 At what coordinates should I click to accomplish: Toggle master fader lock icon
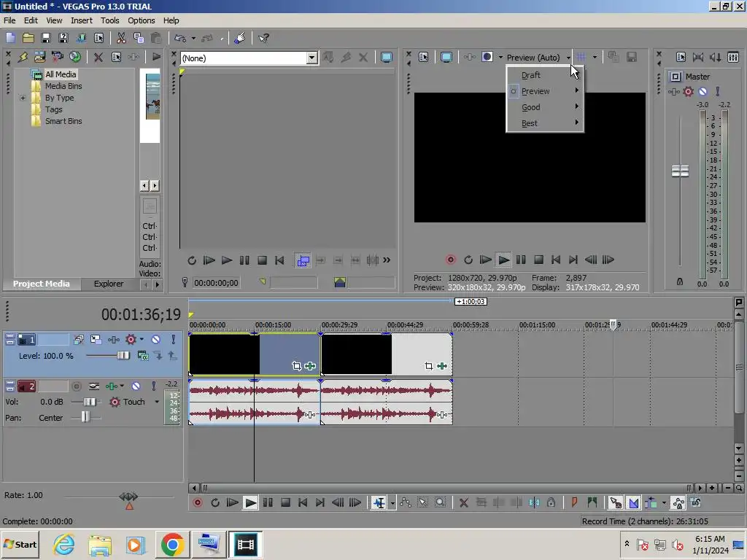(680, 282)
